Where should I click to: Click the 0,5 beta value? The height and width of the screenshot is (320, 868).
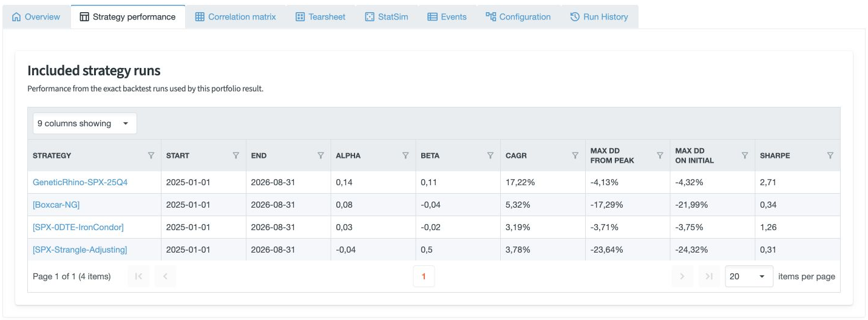427,250
